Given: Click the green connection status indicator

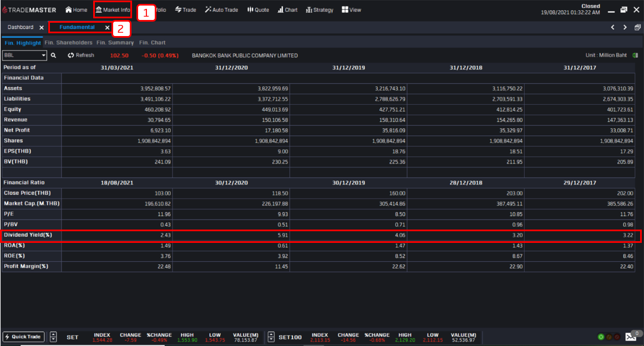Looking at the screenshot, I should tap(601, 337).
